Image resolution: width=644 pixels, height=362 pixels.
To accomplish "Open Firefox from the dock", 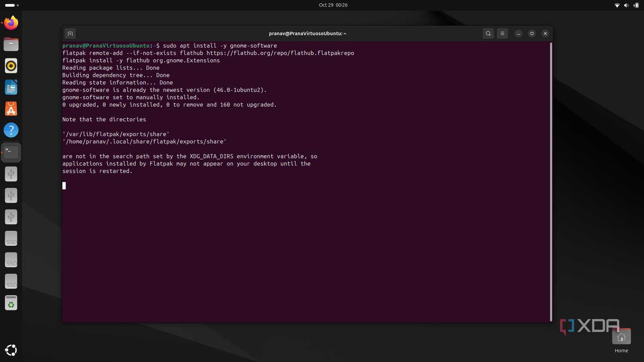I will [11, 23].
